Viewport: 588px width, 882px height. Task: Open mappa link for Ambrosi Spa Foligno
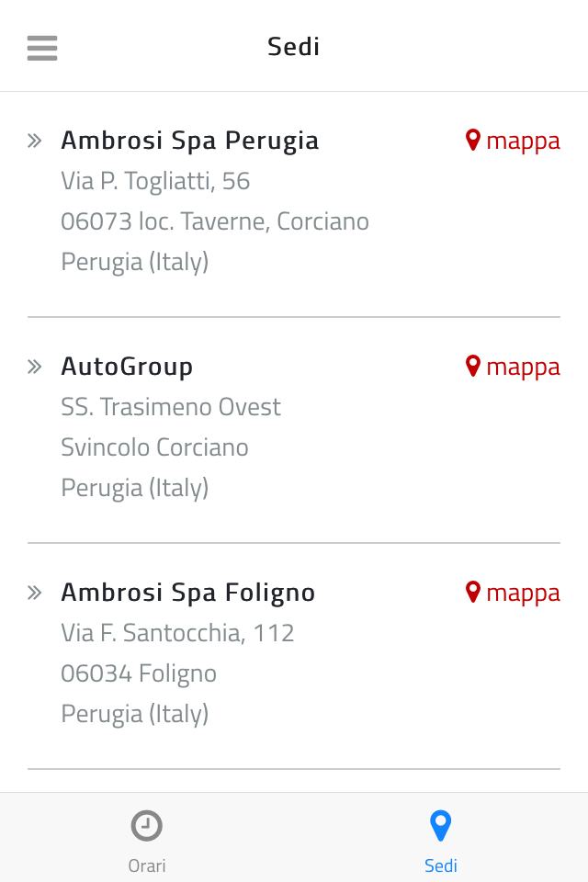(523, 593)
